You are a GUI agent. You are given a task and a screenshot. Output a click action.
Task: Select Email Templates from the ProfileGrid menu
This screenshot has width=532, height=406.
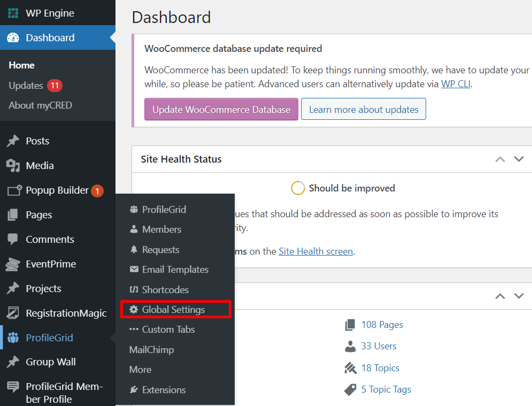coord(175,269)
